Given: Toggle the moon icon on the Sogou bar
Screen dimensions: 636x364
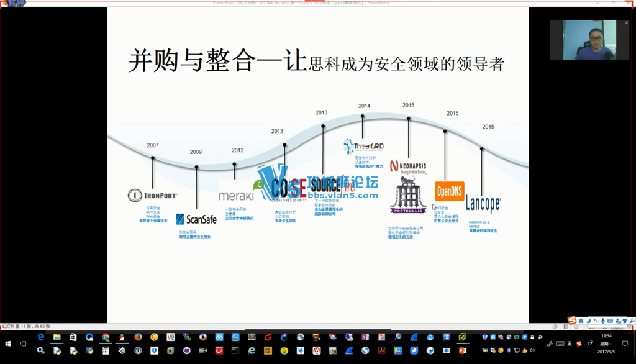Looking at the screenshot, I should point(589,321).
